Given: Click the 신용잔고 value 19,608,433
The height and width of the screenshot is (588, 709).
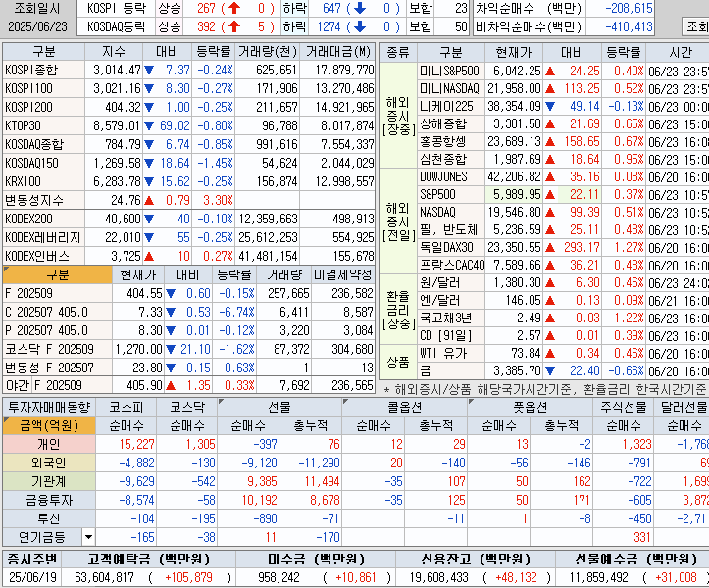Looking at the screenshot, I should (x=438, y=577).
